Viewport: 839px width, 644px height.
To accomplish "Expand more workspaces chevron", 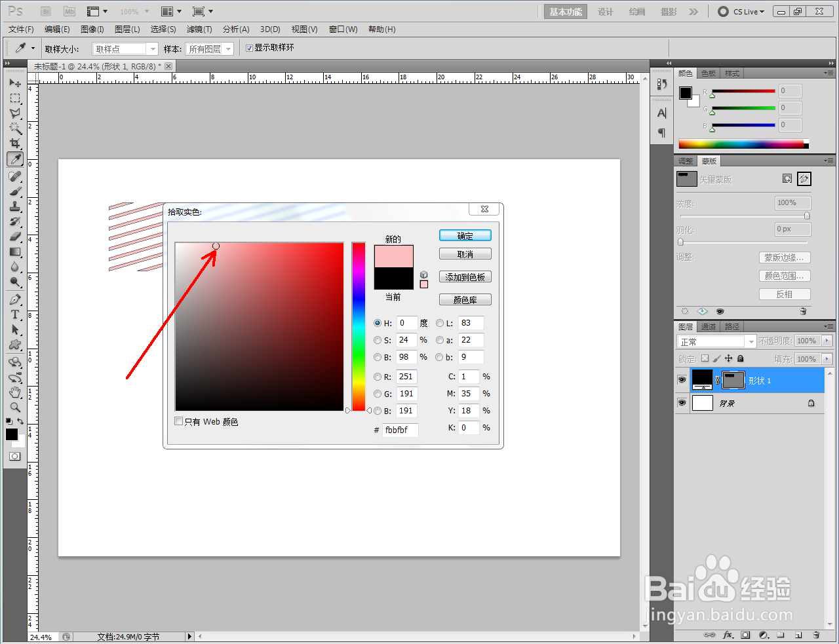I will 693,11.
